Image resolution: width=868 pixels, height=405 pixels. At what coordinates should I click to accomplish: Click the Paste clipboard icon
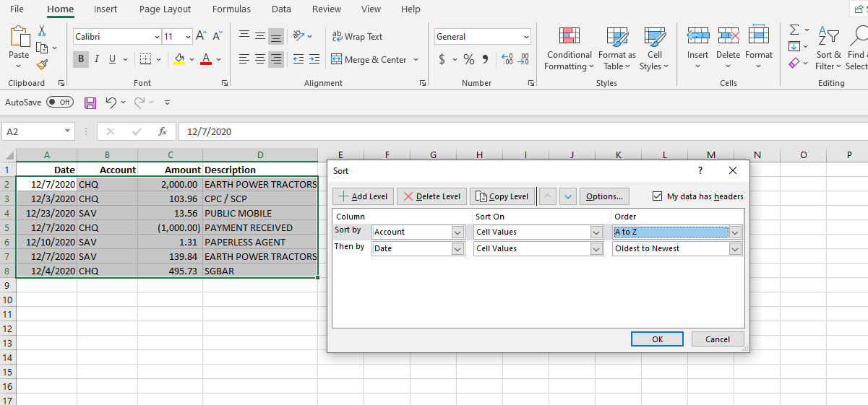pos(19,37)
